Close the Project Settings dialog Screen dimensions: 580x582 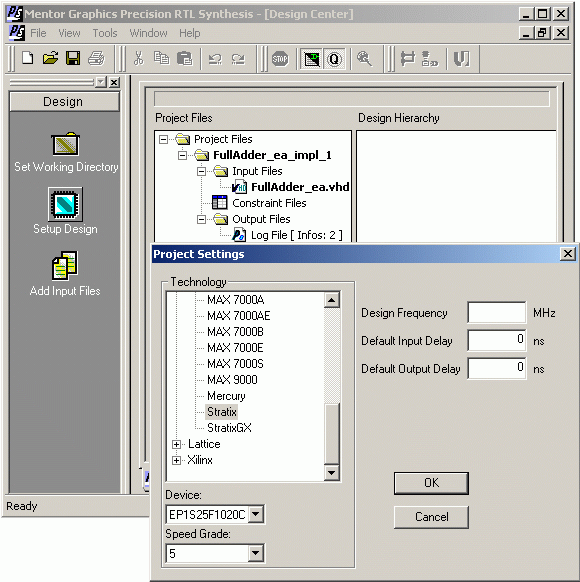(x=568, y=254)
